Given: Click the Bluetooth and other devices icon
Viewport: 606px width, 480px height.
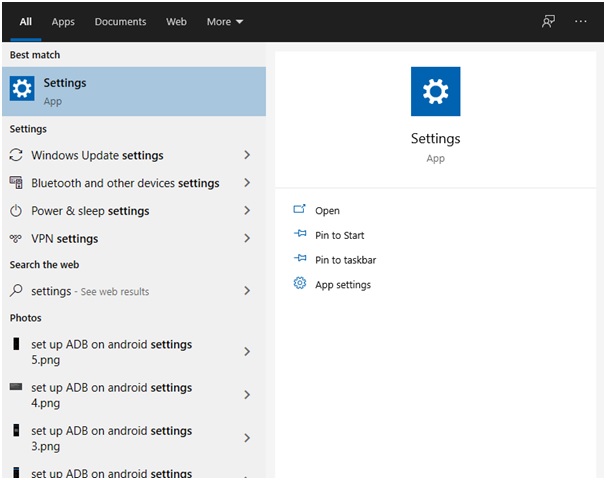Looking at the screenshot, I should tap(16, 183).
